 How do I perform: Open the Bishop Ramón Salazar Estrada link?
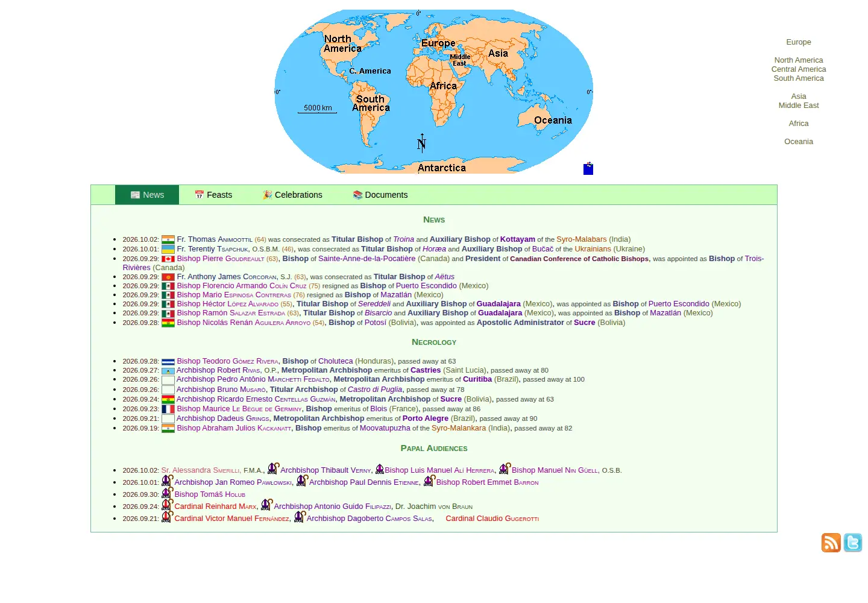231,313
